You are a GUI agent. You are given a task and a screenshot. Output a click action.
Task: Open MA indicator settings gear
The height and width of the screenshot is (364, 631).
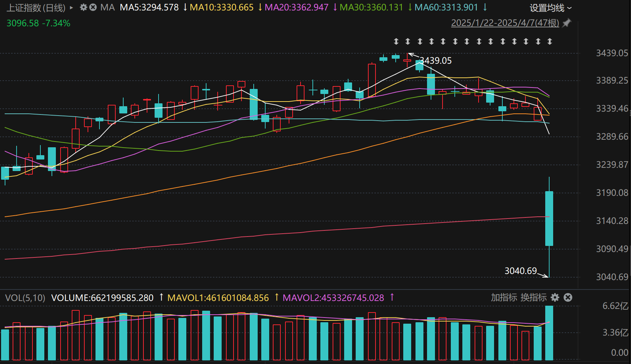(x=84, y=7)
